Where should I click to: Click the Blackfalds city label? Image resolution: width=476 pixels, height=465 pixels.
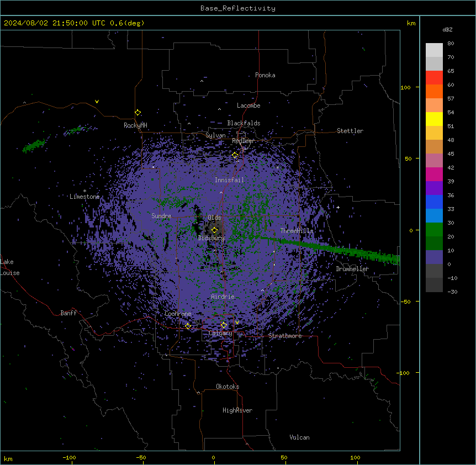(x=244, y=123)
